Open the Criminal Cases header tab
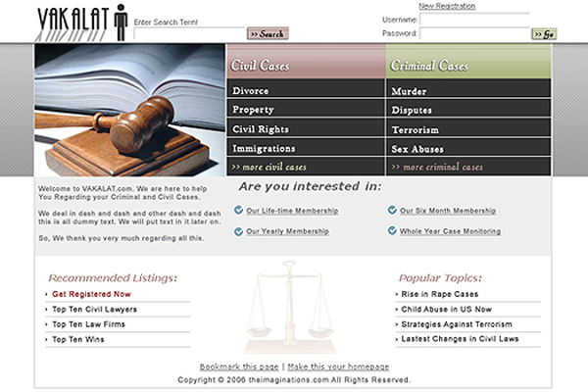Image resolution: width=588 pixels, height=392 pixels. click(468, 61)
